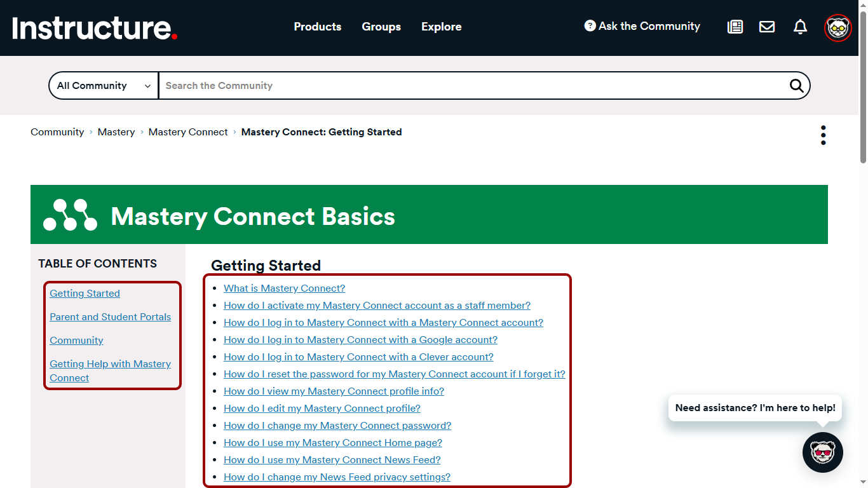
Task: Open the inbox mail icon
Action: [767, 27]
